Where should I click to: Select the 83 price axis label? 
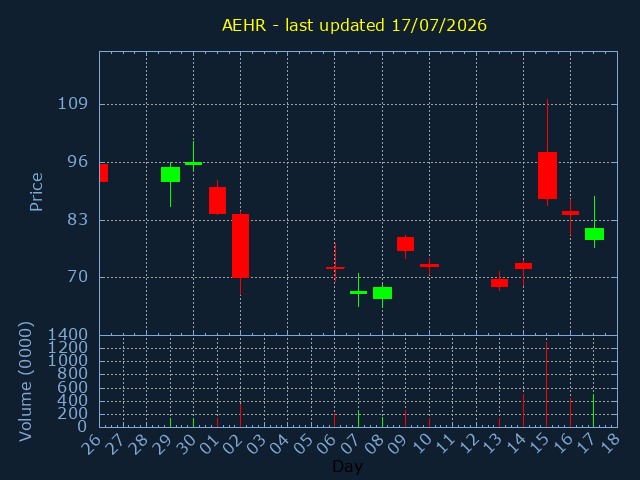[x=78, y=220]
